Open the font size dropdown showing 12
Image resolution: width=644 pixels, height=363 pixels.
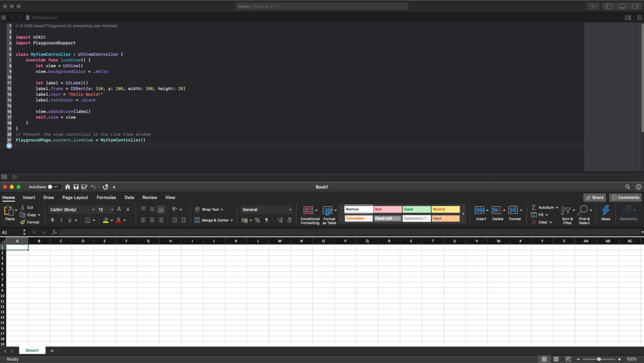pyautogui.click(x=106, y=210)
